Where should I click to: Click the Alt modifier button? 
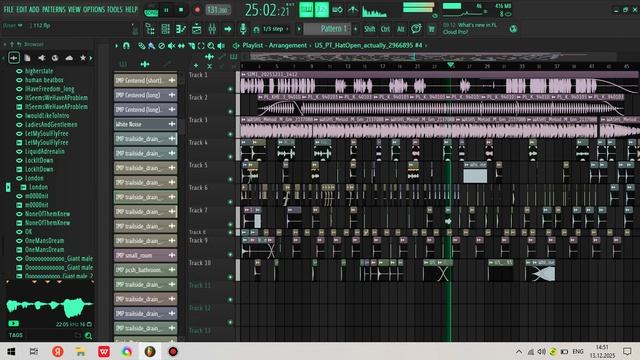(401, 29)
